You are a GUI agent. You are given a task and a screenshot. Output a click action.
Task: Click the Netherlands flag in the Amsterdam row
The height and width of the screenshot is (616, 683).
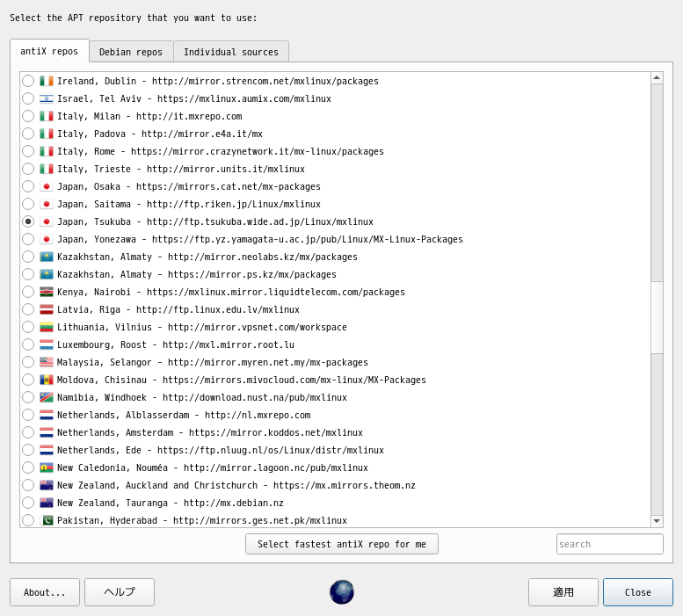pyautogui.click(x=47, y=432)
